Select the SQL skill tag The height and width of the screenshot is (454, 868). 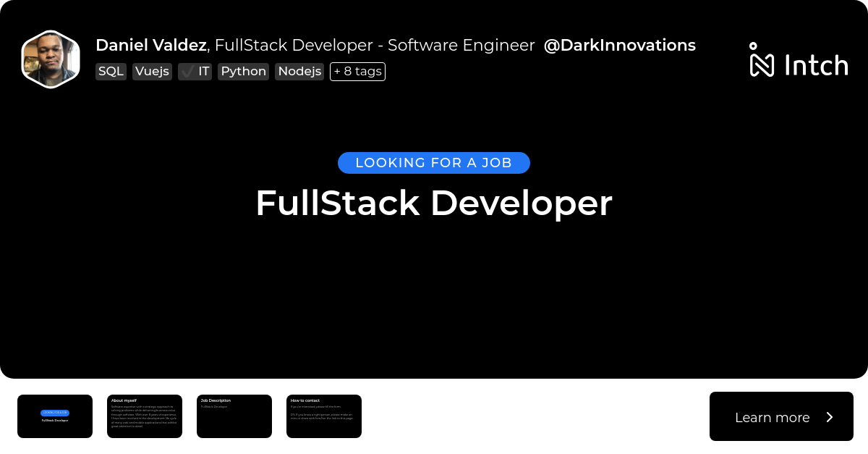[111, 71]
